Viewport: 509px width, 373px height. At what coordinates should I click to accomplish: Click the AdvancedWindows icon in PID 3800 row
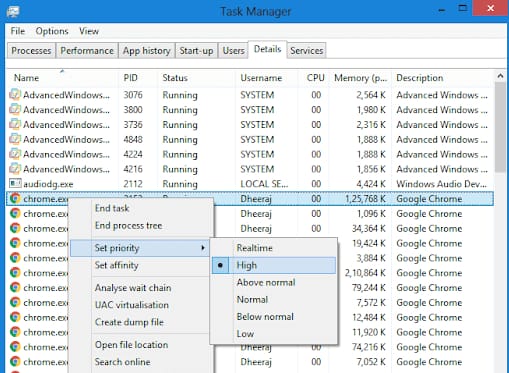click(15, 110)
